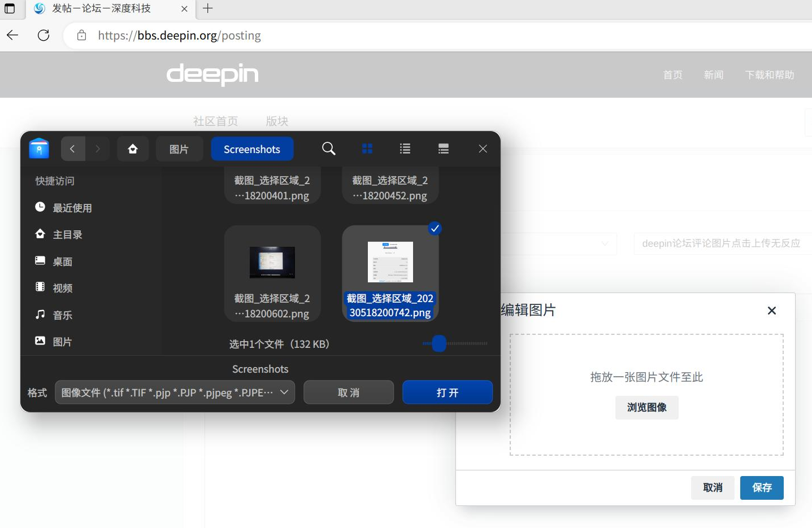
Task: Open 下载和帮助 in site navigation
Action: point(770,75)
